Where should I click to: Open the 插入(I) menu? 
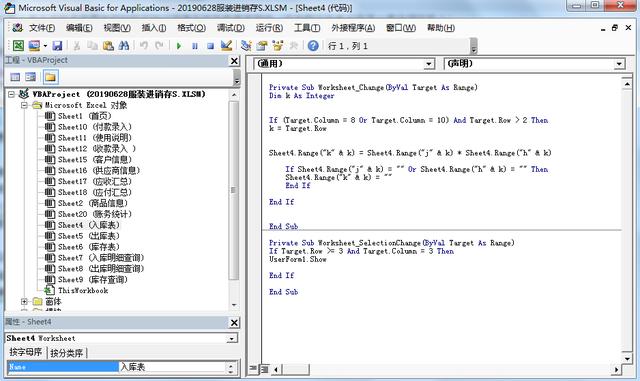click(154, 28)
